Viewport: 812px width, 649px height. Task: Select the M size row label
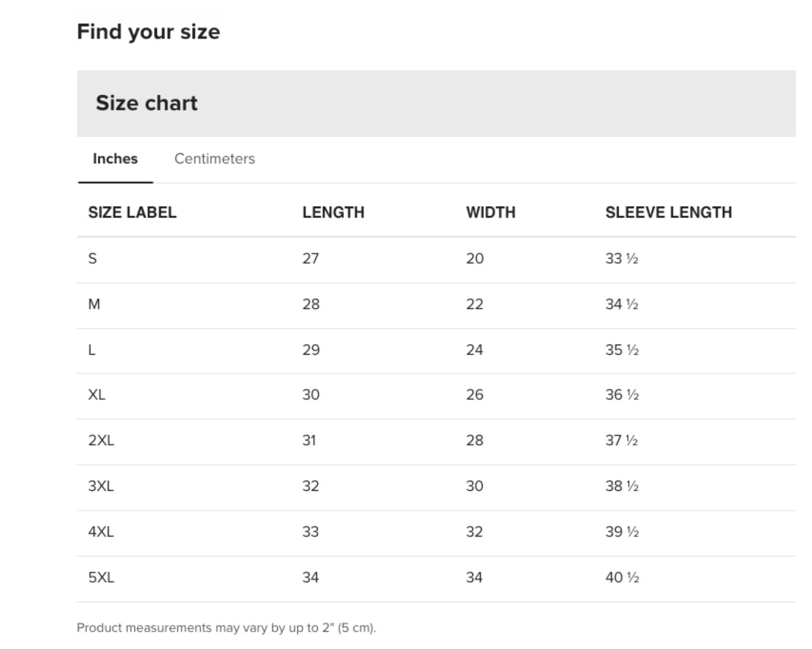click(x=94, y=304)
